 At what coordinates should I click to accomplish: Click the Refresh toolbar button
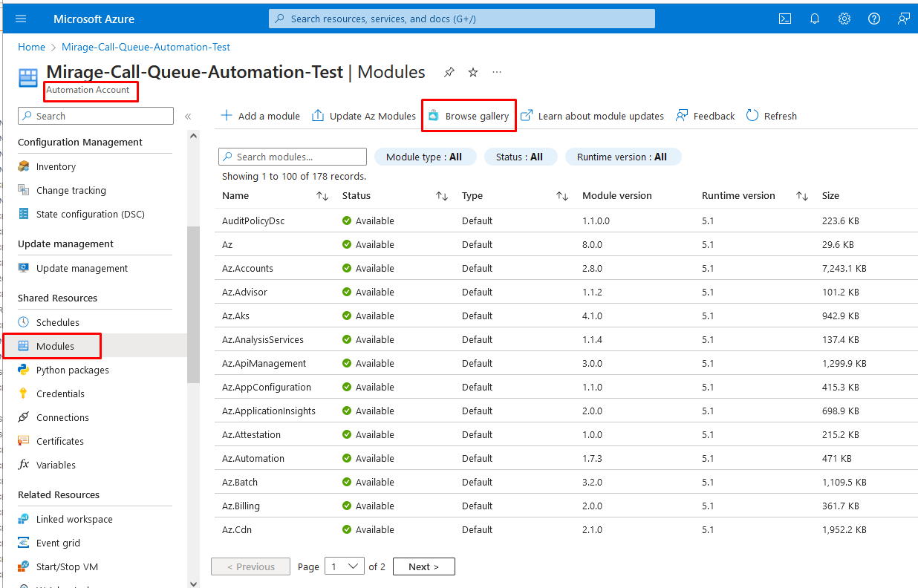[772, 116]
